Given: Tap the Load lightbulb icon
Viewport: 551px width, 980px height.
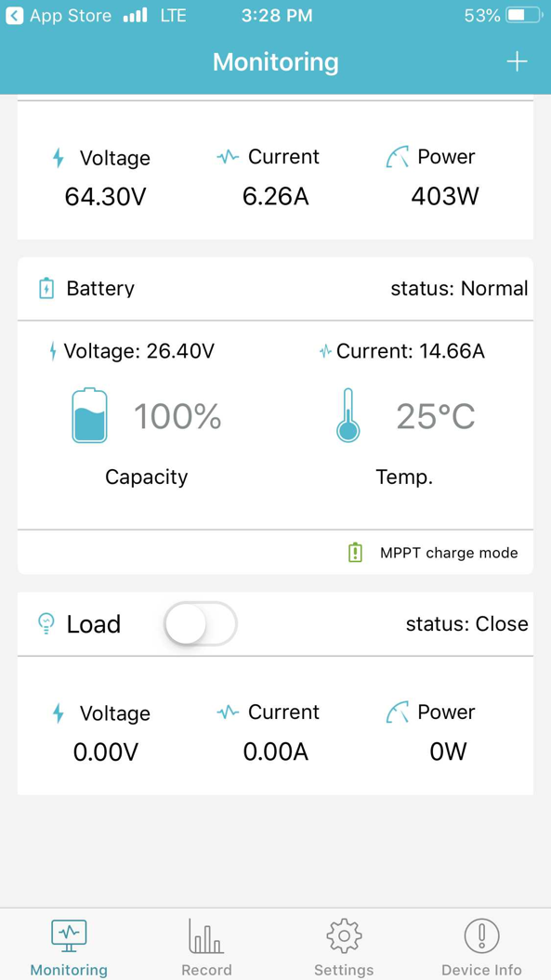Looking at the screenshot, I should coord(46,623).
